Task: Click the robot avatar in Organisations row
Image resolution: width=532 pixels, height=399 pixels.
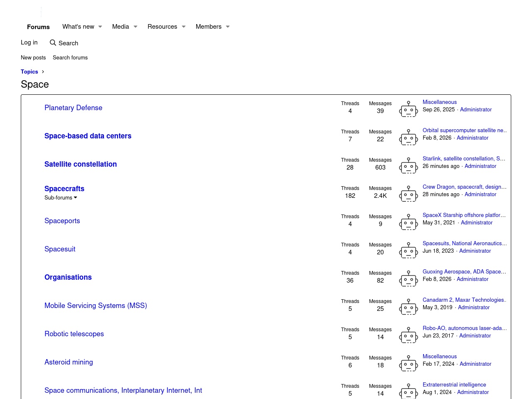Action: (x=409, y=279)
